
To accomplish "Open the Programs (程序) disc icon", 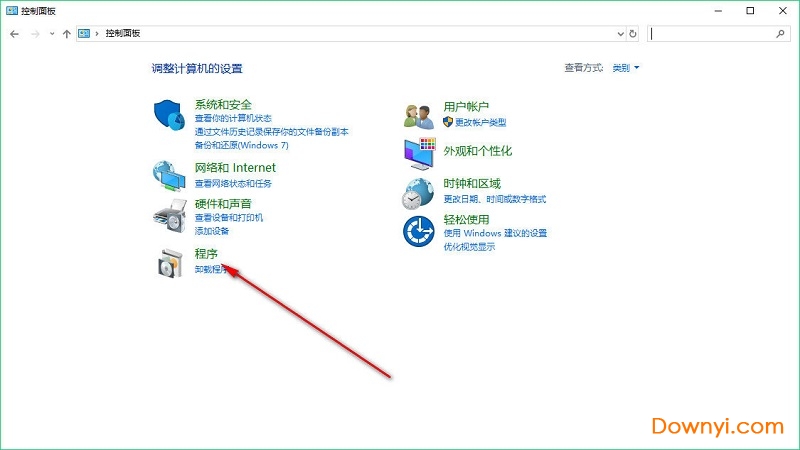I will [x=170, y=262].
